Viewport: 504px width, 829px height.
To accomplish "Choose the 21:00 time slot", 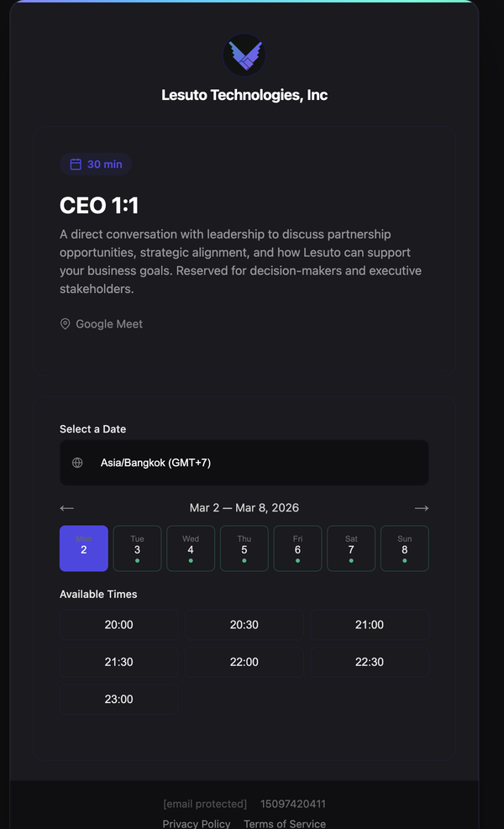I will coord(369,625).
